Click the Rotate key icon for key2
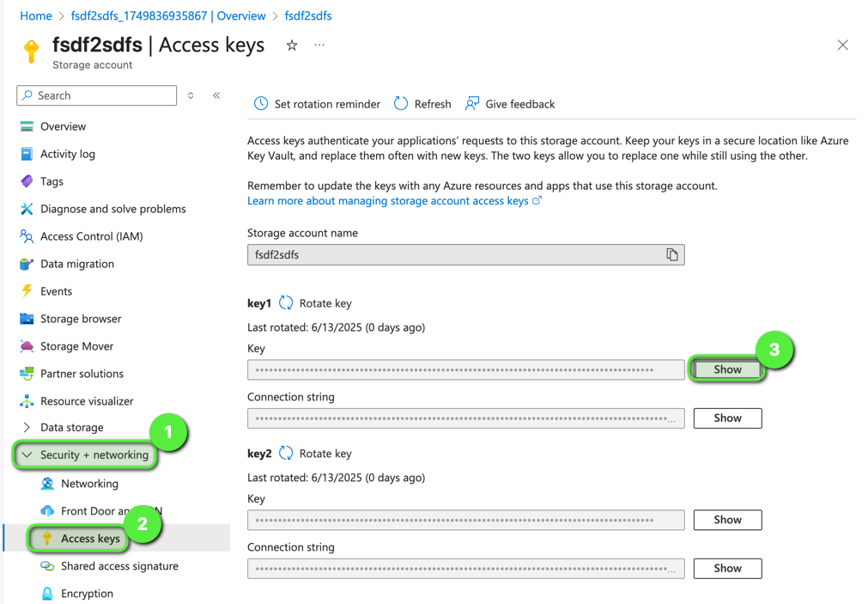 (x=286, y=454)
